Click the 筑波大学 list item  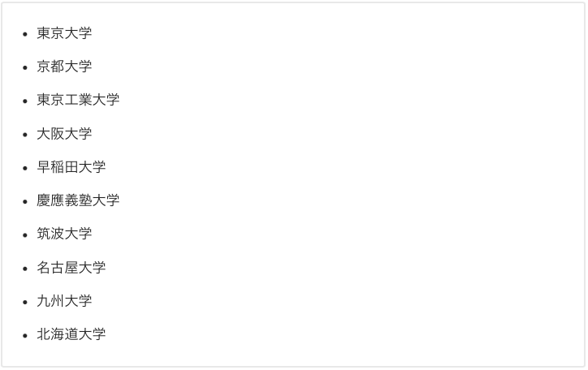[x=64, y=234]
